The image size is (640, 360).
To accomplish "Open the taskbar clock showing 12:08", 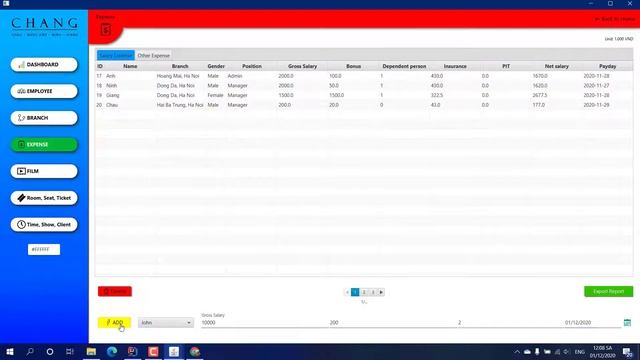I will [x=602, y=352].
